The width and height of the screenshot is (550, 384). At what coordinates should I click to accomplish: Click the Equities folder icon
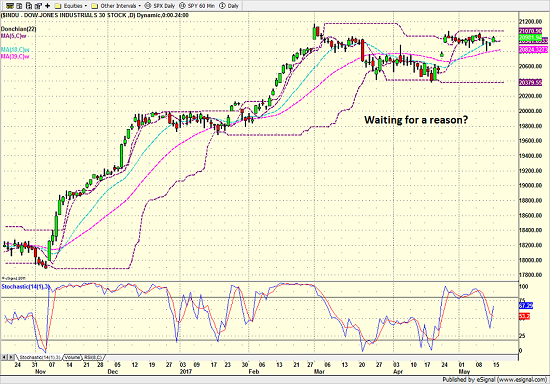(58, 6)
